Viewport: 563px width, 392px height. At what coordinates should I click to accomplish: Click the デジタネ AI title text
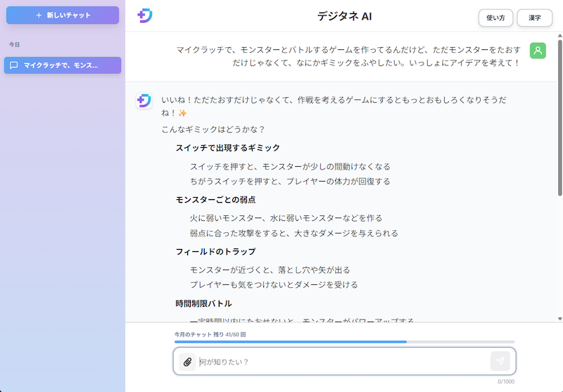click(344, 16)
